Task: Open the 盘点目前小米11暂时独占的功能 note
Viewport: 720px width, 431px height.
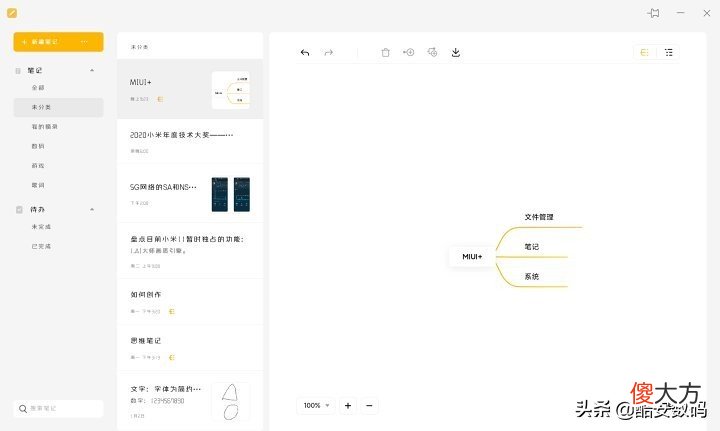Action: pyautogui.click(x=190, y=251)
